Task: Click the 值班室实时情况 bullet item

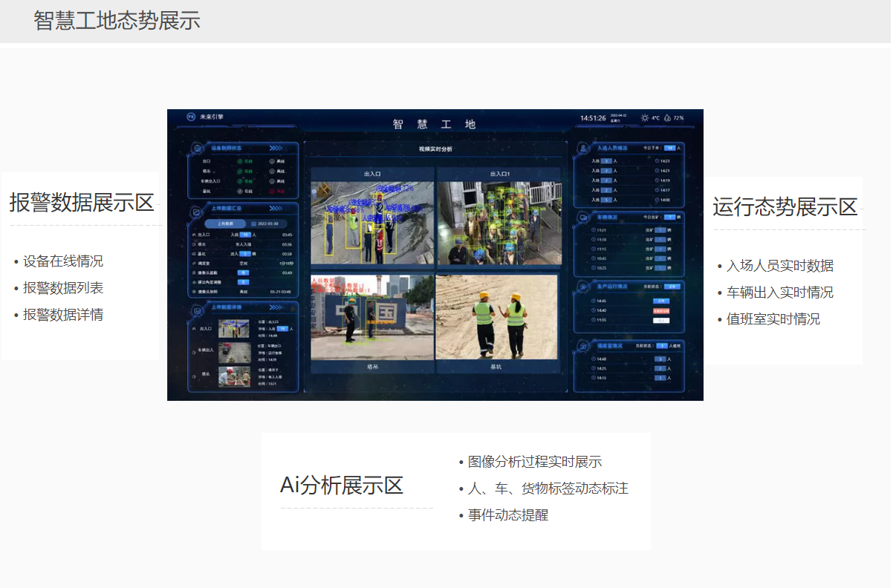Action: pos(773,319)
